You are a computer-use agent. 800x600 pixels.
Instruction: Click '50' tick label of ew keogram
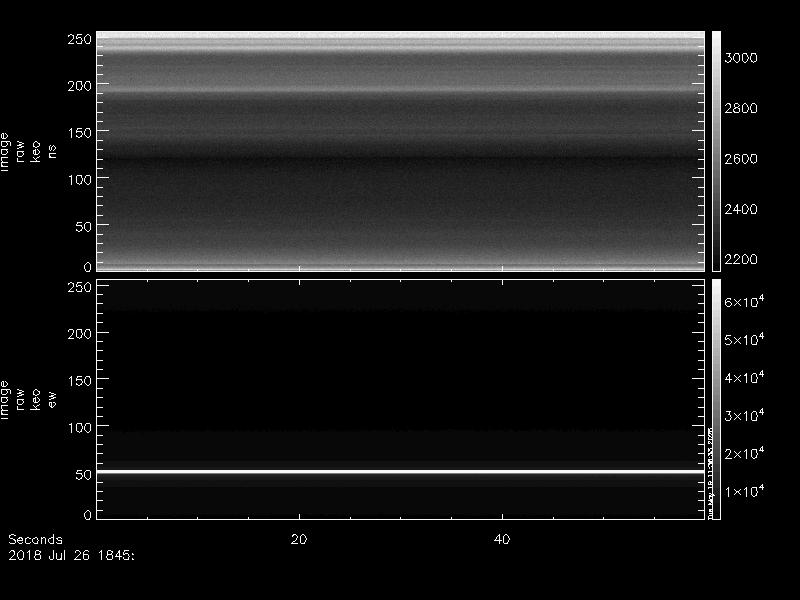click(x=84, y=474)
